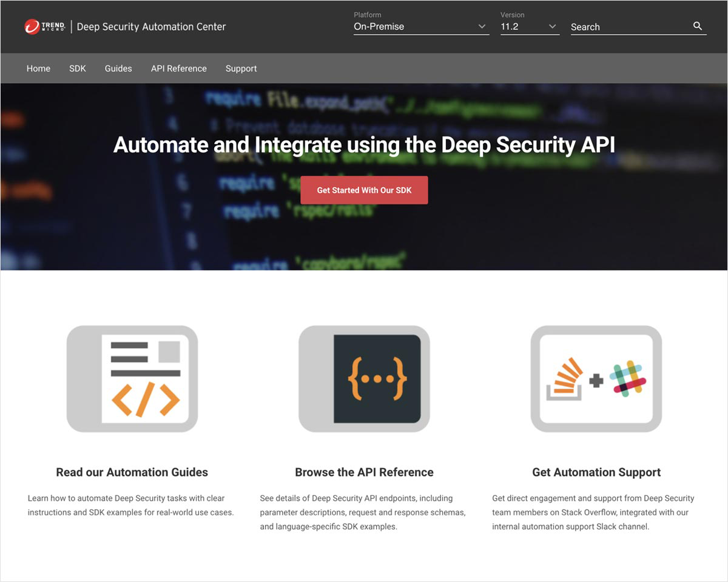Type in the Search input field
Image resolution: width=728 pixels, height=582 pixels.
(x=628, y=27)
